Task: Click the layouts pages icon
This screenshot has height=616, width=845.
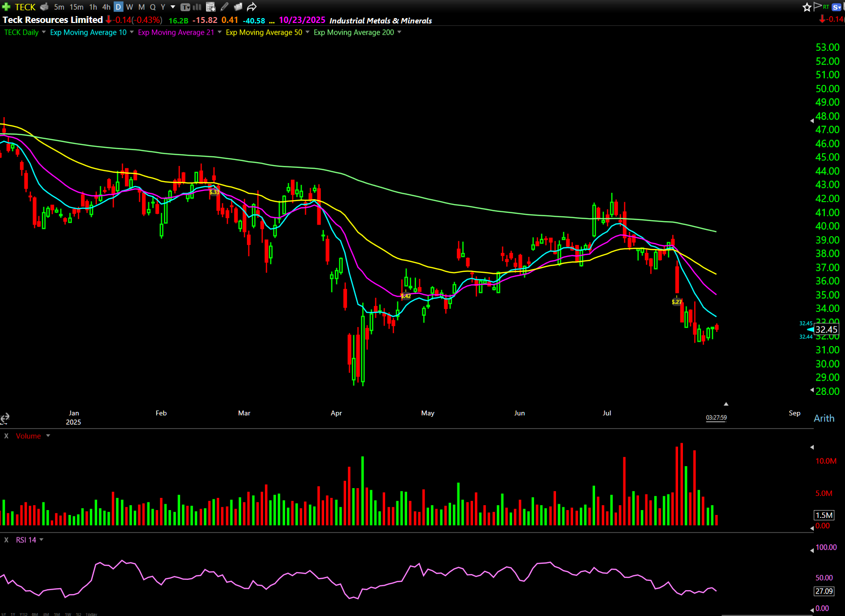Action: [238, 7]
